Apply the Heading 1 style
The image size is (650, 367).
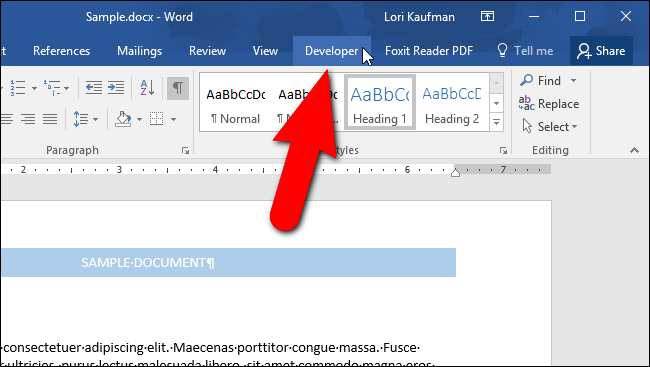(380, 103)
